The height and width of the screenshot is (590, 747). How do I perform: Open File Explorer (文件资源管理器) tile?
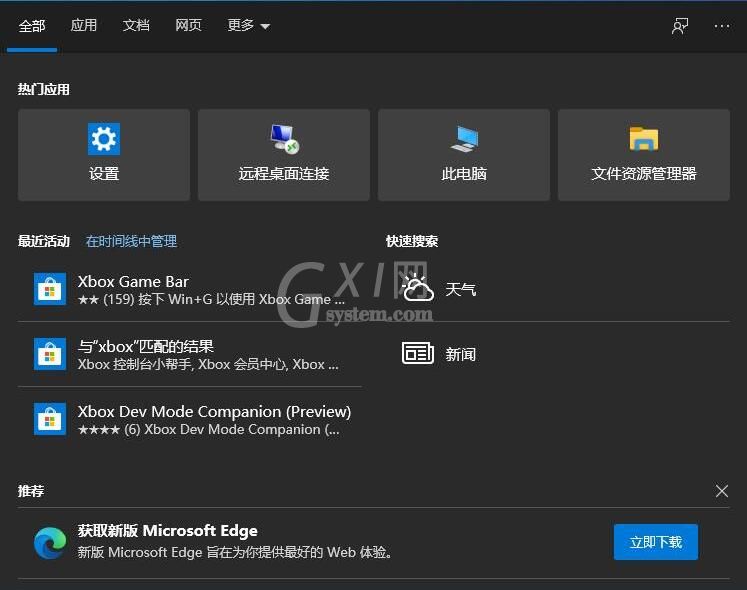pyautogui.click(x=644, y=155)
